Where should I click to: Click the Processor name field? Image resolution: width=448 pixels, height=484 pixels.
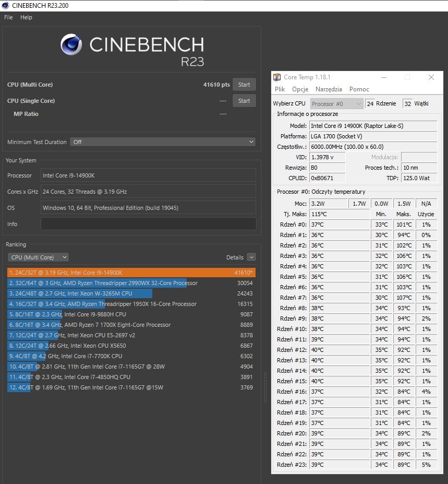(148, 175)
